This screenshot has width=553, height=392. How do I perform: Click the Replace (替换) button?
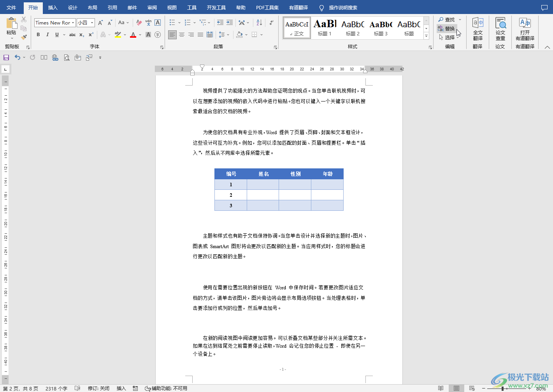point(446,28)
